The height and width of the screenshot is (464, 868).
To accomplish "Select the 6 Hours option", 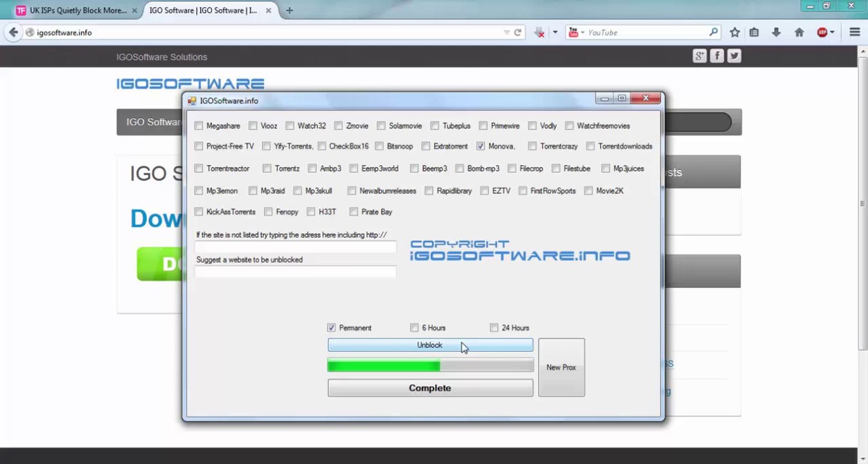I will (414, 327).
